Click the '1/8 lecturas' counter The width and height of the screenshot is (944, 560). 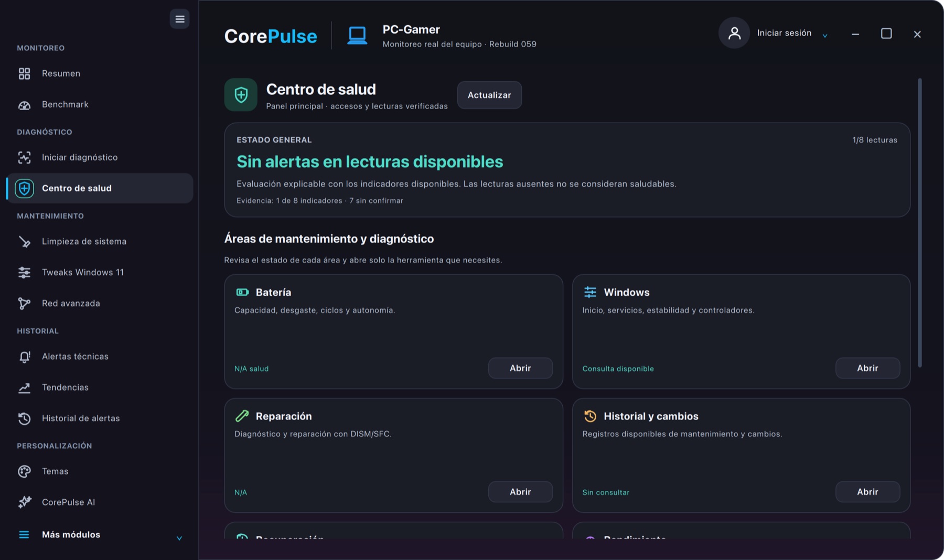coord(875,140)
